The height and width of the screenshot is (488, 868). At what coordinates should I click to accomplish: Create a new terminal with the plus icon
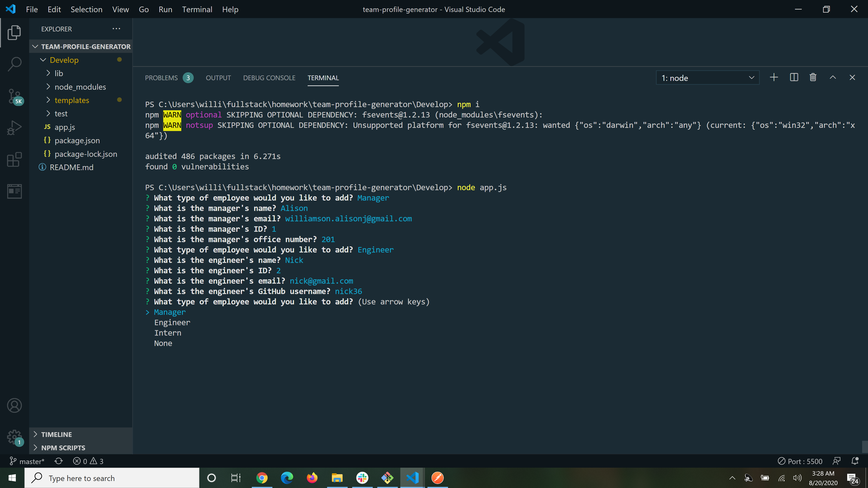774,77
